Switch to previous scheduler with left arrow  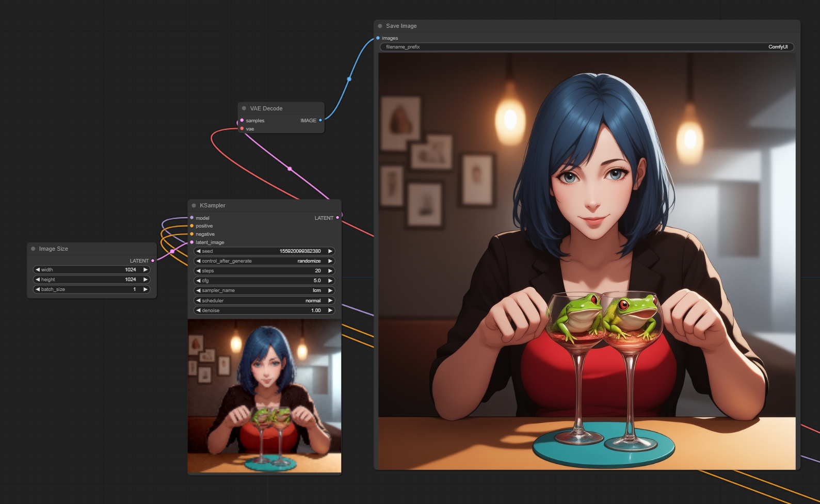[x=198, y=301]
